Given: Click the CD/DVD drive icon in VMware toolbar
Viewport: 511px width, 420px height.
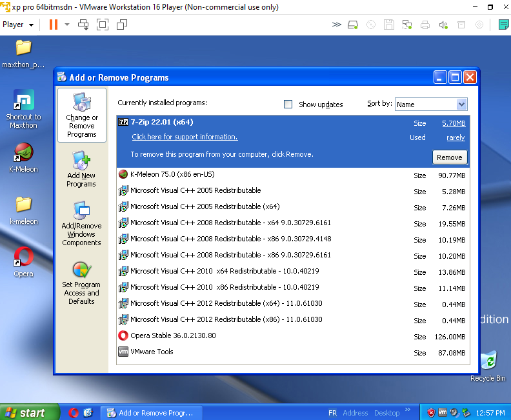Looking at the screenshot, I should pyautogui.click(x=371, y=25).
